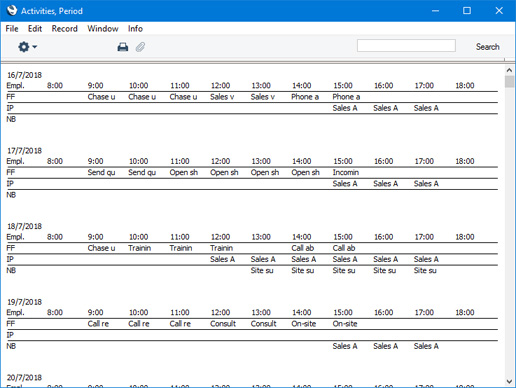The image size is (516, 388).
Task: Select the 20/7/2018 date heading
Action: pyautogui.click(x=25, y=378)
